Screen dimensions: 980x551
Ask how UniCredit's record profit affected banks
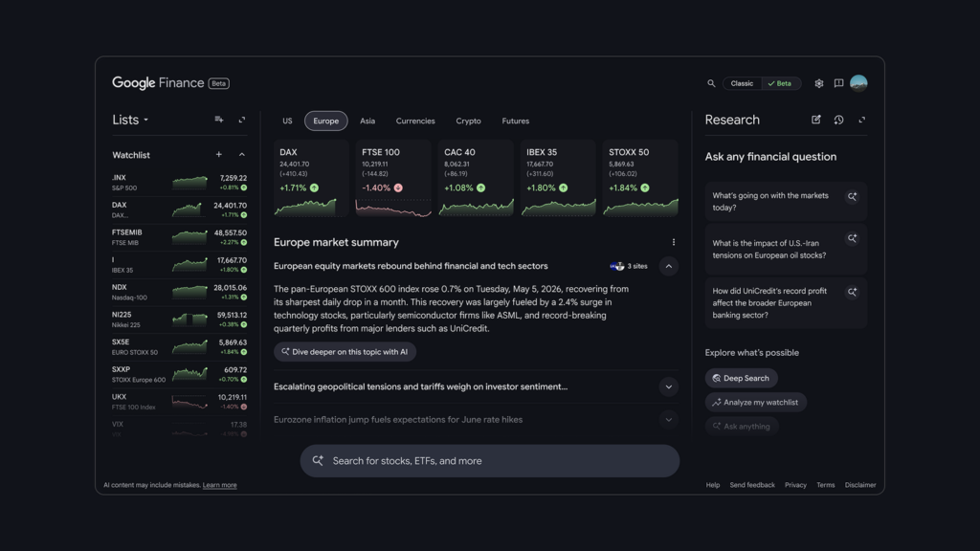786,303
